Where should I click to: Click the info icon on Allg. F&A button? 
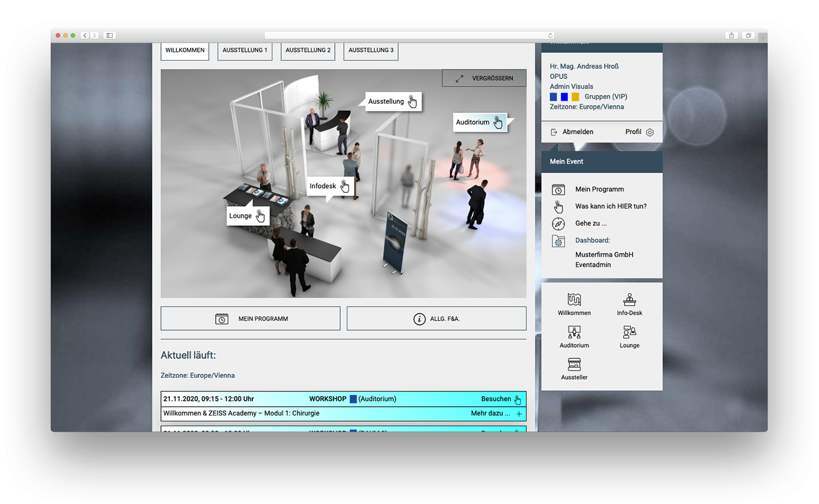419,319
